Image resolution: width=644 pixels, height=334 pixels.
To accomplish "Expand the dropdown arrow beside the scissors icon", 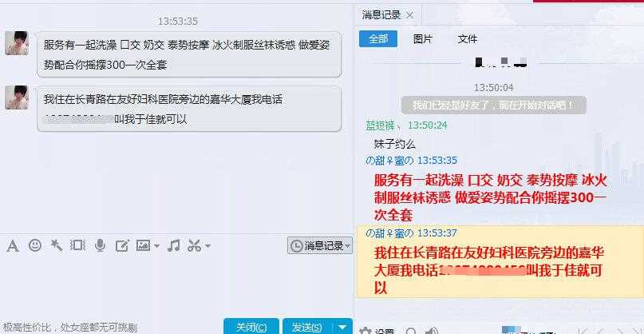I will (x=207, y=246).
